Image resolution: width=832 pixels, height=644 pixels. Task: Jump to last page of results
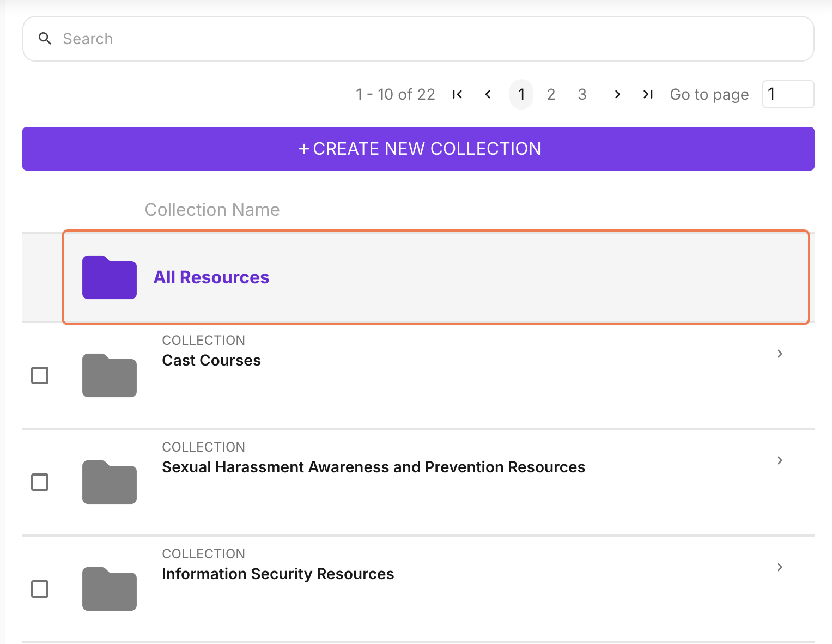648,94
